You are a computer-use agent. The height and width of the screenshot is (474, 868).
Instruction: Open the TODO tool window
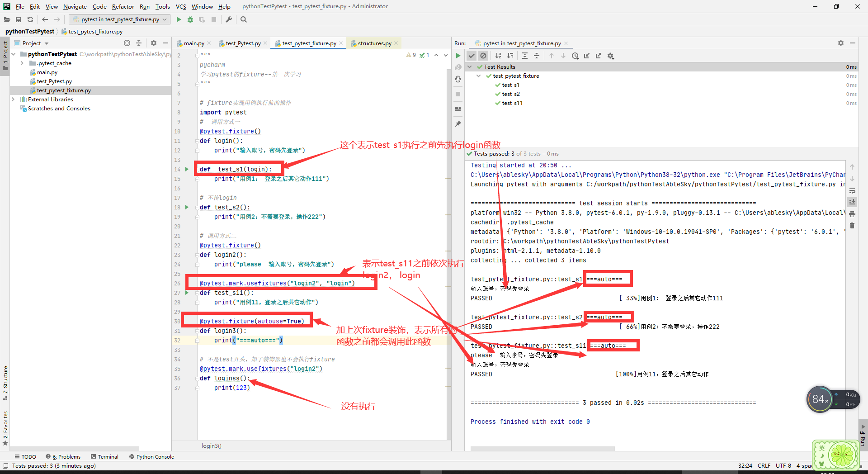point(25,456)
